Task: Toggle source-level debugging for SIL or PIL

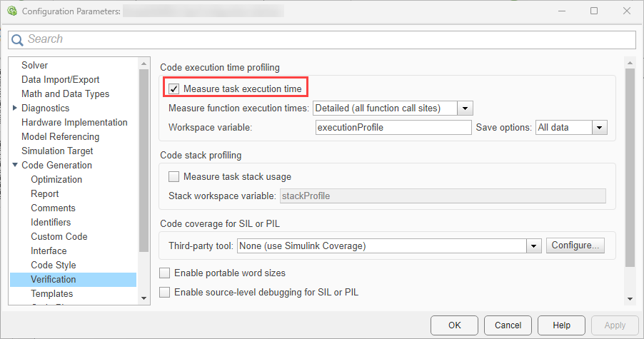Action: tap(165, 292)
